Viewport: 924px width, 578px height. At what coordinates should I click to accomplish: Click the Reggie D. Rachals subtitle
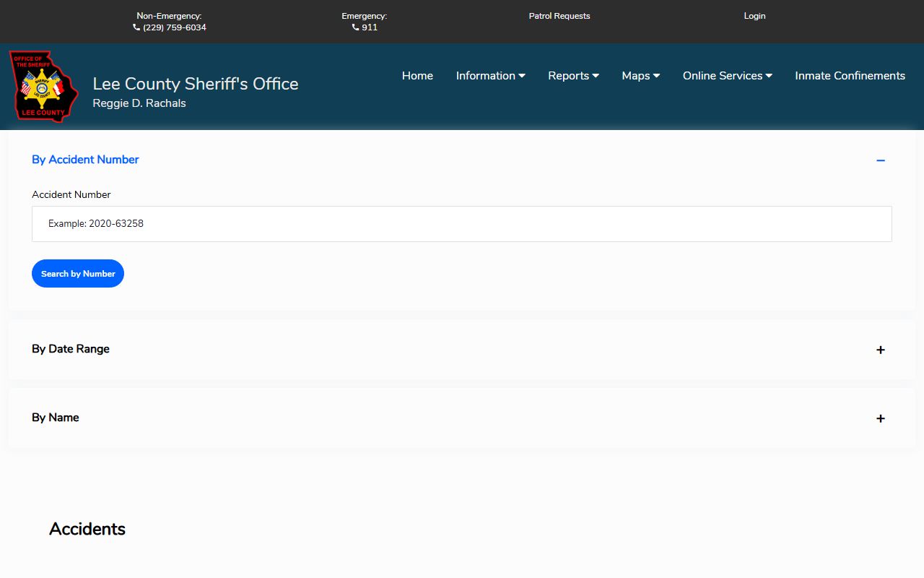[x=139, y=103]
